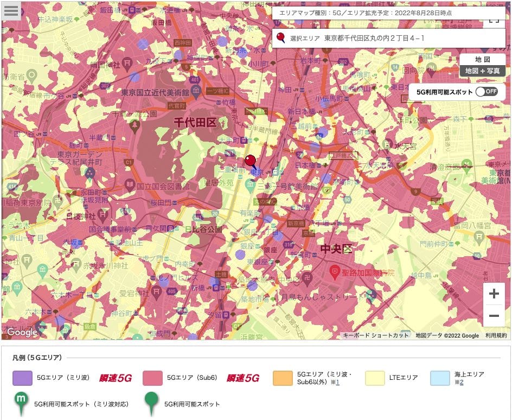Click the purple 5G millimeter-wave legend swatch
Screen dimensions: 512x420
(22, 378)
